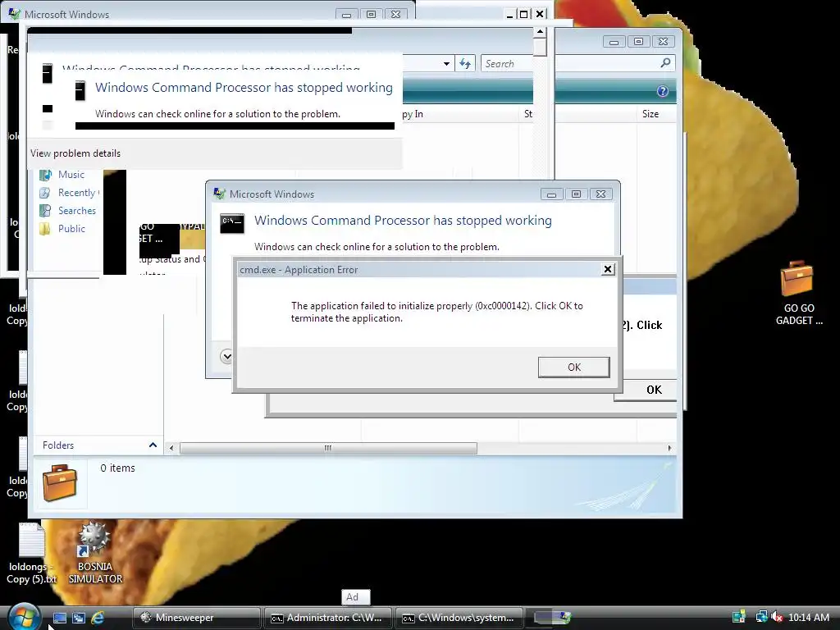
Task: Click the cmd icon in the error dialog
Action: click(x=232, y=223)
